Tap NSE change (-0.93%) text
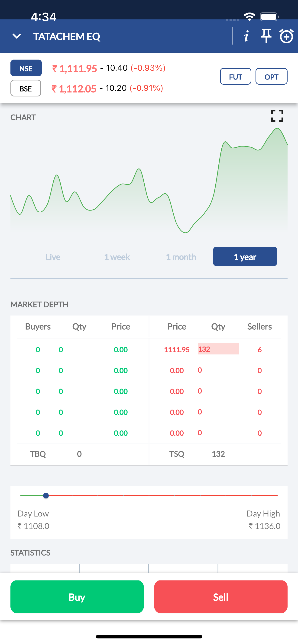The height and width of the screenshot is (644, 298). tap(148, 68)
